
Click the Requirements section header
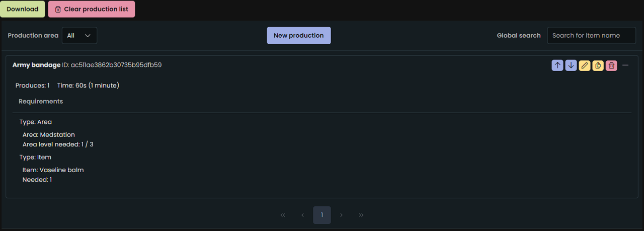pos(41,101)
